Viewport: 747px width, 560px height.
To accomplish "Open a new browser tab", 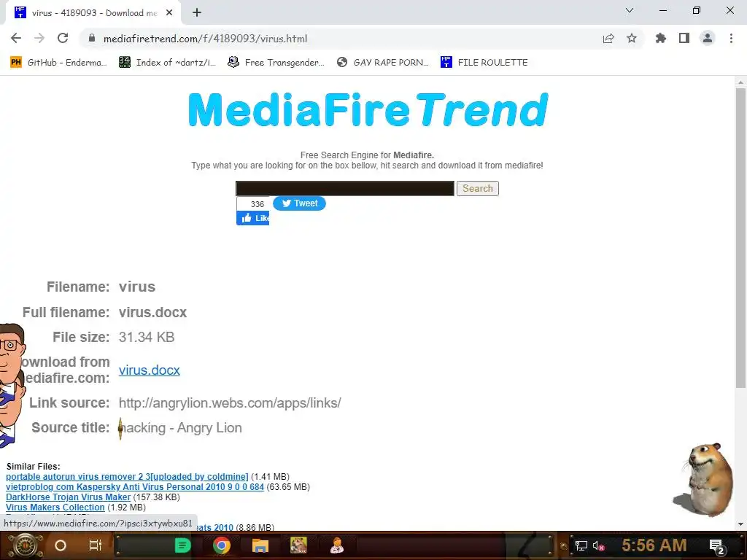I will tap(197, 13).
